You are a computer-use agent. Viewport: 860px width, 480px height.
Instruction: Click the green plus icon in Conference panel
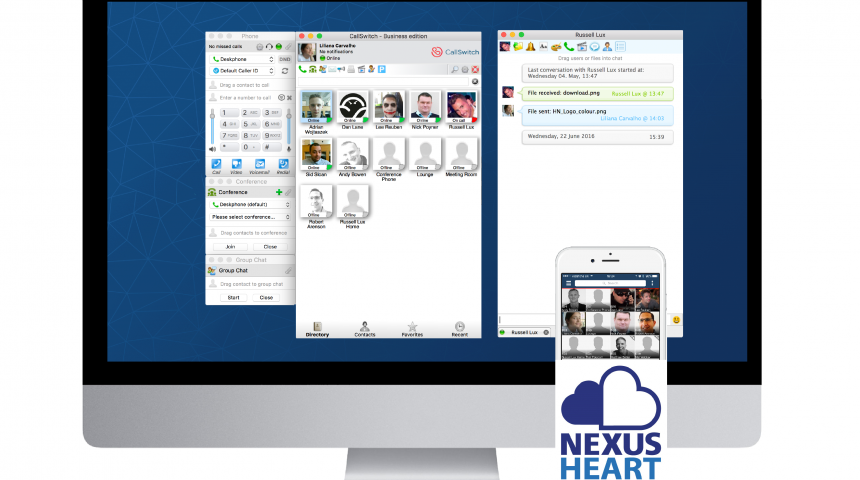[279, 193]
